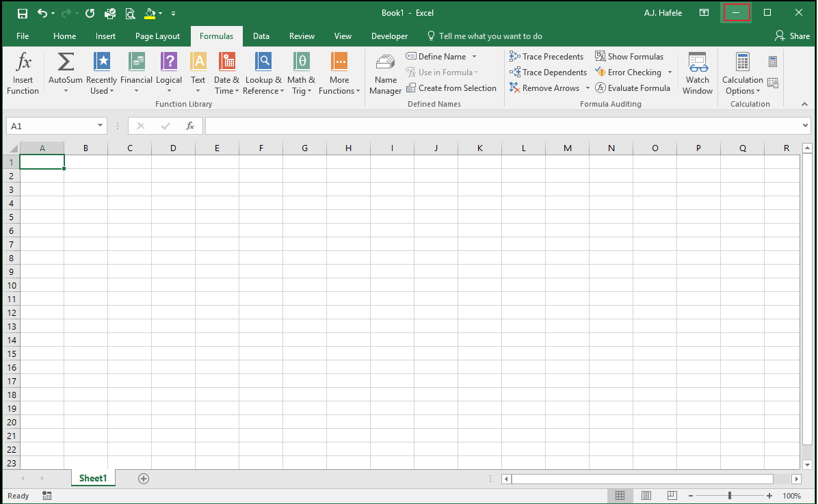Collapse the ribbon

coord(804,104)
